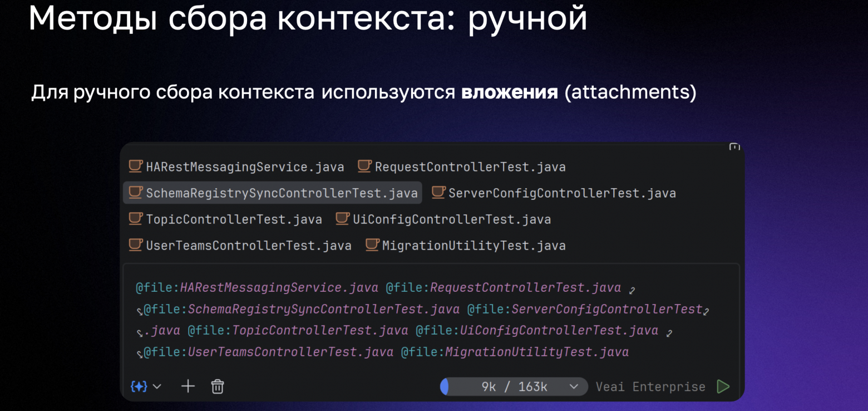Select the MigrationUtilityTest.java attachment chip
The width and height of the screenshot is (868, 411).
coord(465,245)
